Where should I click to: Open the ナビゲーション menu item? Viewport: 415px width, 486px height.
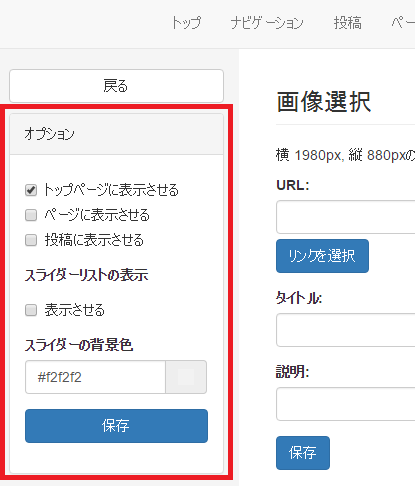pos(267,23)
